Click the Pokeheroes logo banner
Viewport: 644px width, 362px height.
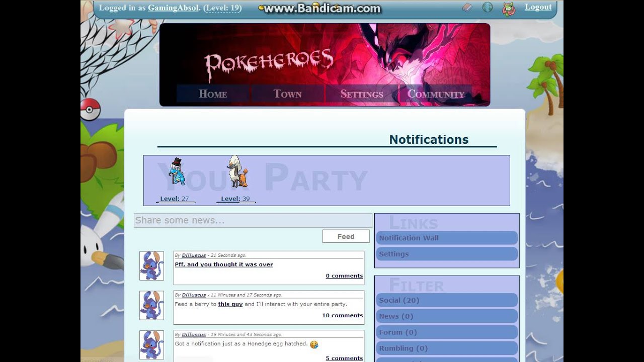tap(269, 64)
